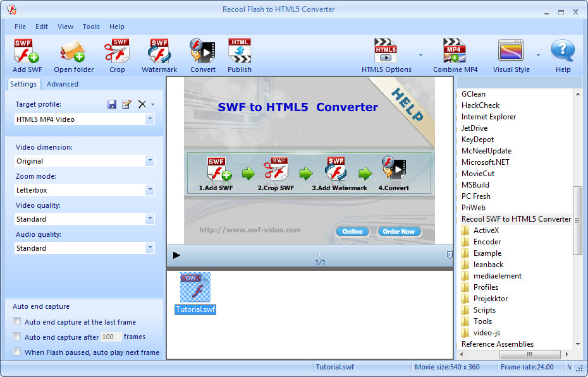This screenshot has width=588, height=377.
Task: Click the folder tree horizontal scrollbar thumb
Action: (x=529, y=354)
